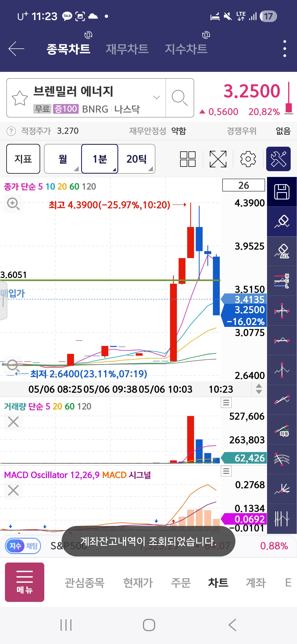Screen dimensions: 297x644
Task: Select the HCL high-close-low lines tool
Action: tap(282, 281)
